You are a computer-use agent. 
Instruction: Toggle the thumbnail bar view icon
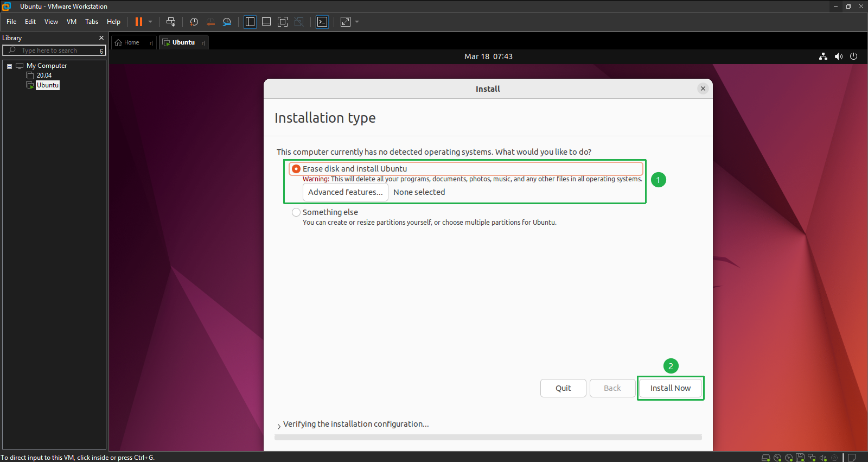266,22
